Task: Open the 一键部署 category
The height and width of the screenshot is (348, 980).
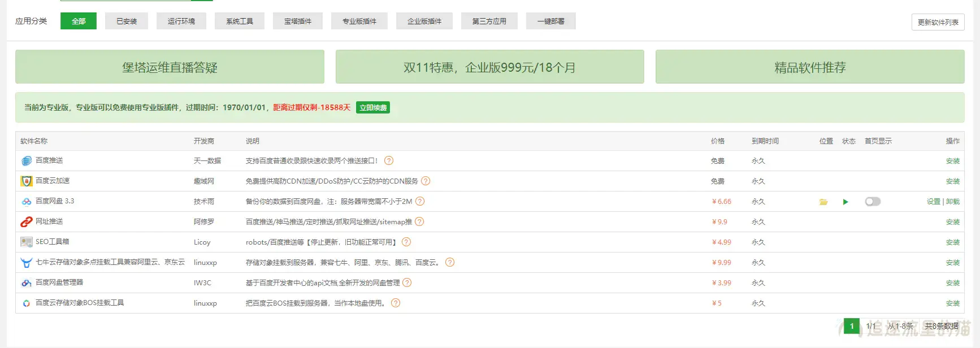Action: point(551,21)
